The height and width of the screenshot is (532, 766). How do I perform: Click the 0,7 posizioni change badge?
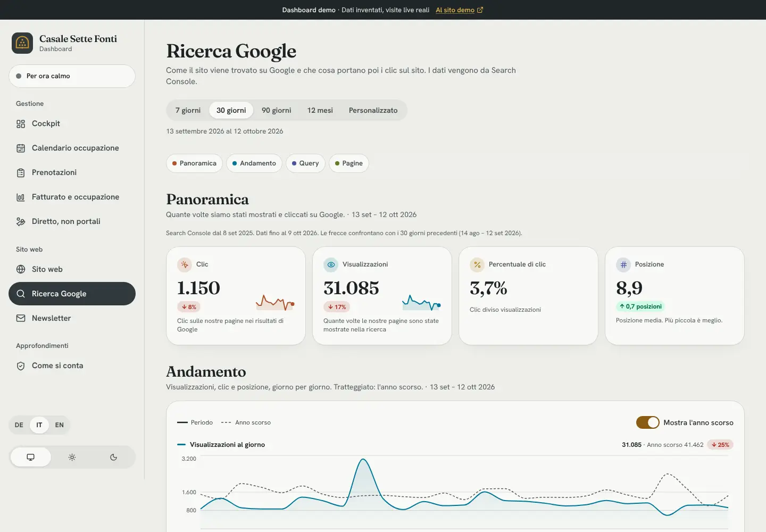[x=640, y=306]
